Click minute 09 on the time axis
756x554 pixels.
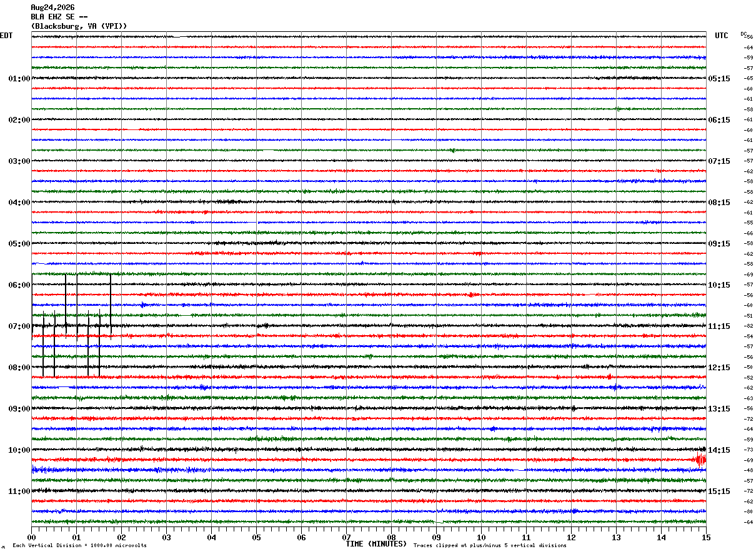pos(436,537)
